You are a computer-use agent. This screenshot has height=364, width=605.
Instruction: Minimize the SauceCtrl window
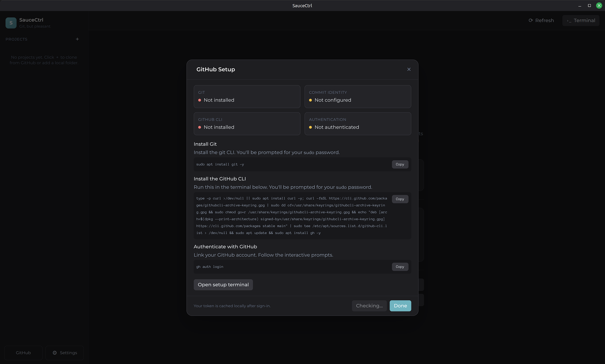[580, 6]
